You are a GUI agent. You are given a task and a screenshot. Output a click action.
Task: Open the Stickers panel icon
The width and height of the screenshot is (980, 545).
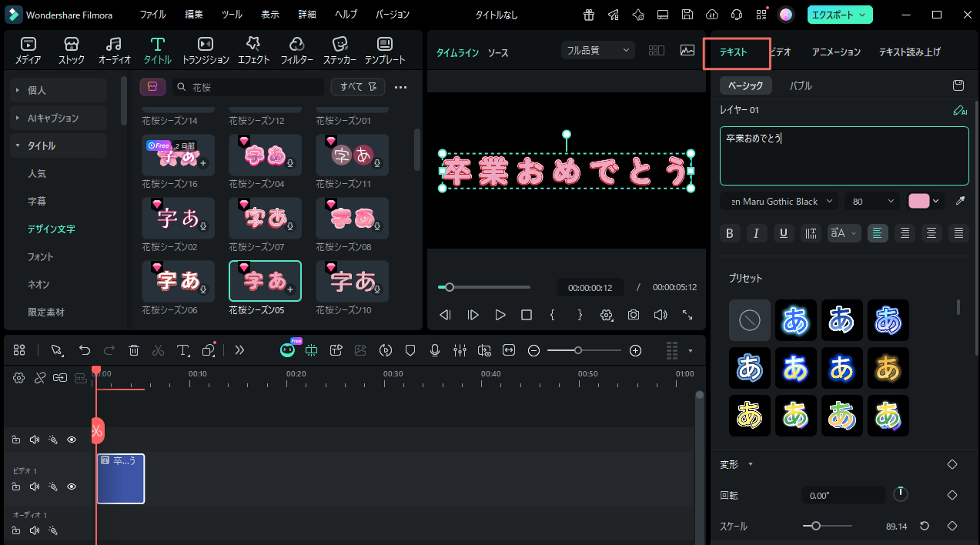[x=339, y=50]
